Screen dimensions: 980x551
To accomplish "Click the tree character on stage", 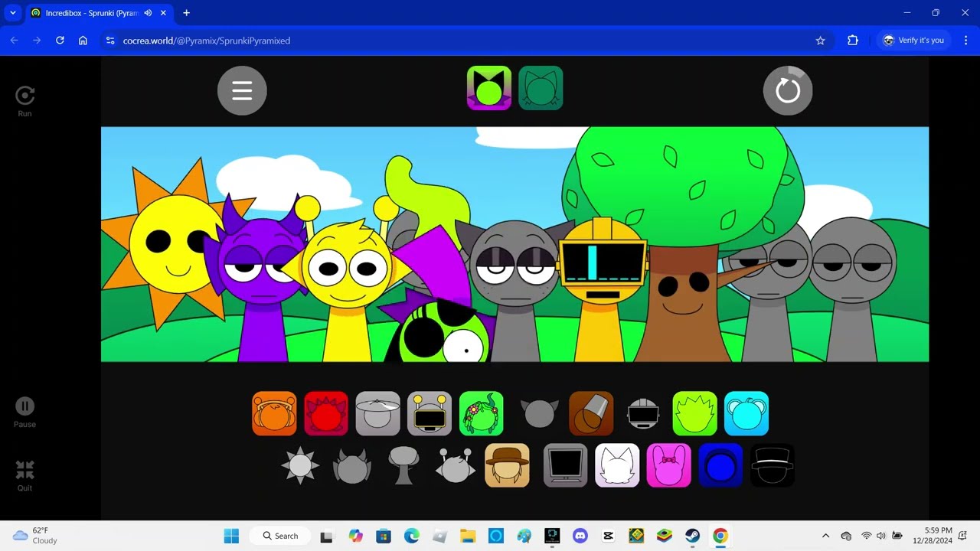I will (x=681, y=245).
